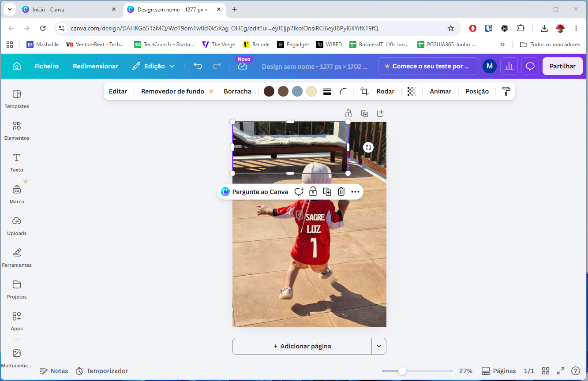Open the Ferramentas sidebar panel
Image resolution: width=588 pixels, height=381 pixels.
(17, 258)
